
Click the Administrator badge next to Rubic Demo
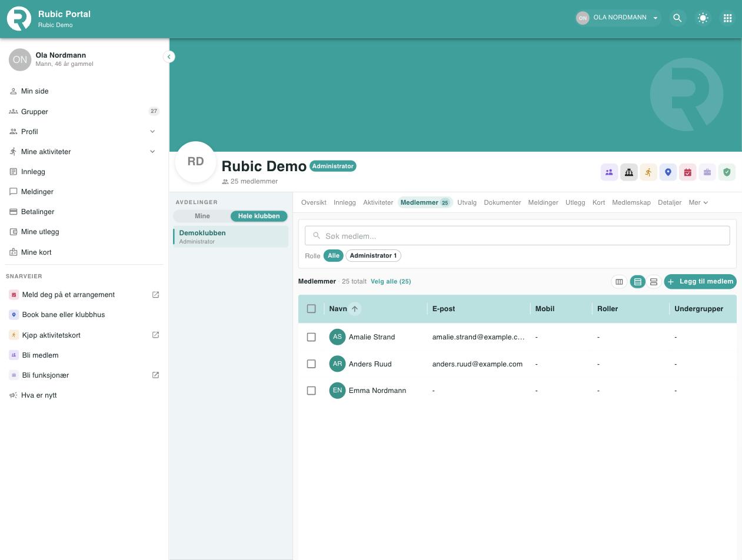click(x=333, y=166)
